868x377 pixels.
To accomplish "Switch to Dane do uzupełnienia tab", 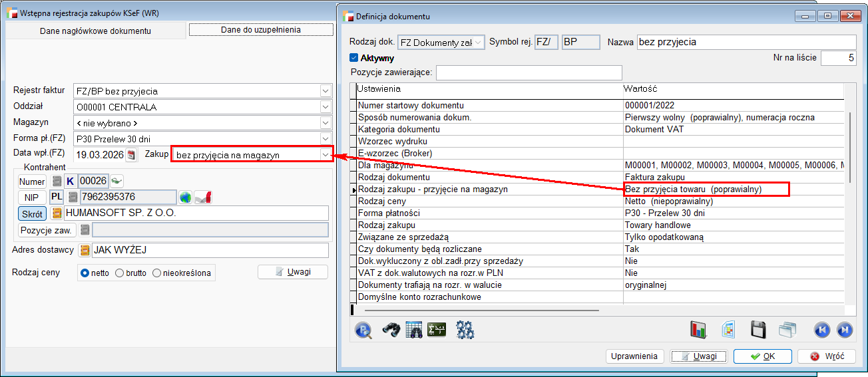I will [261, 29].
